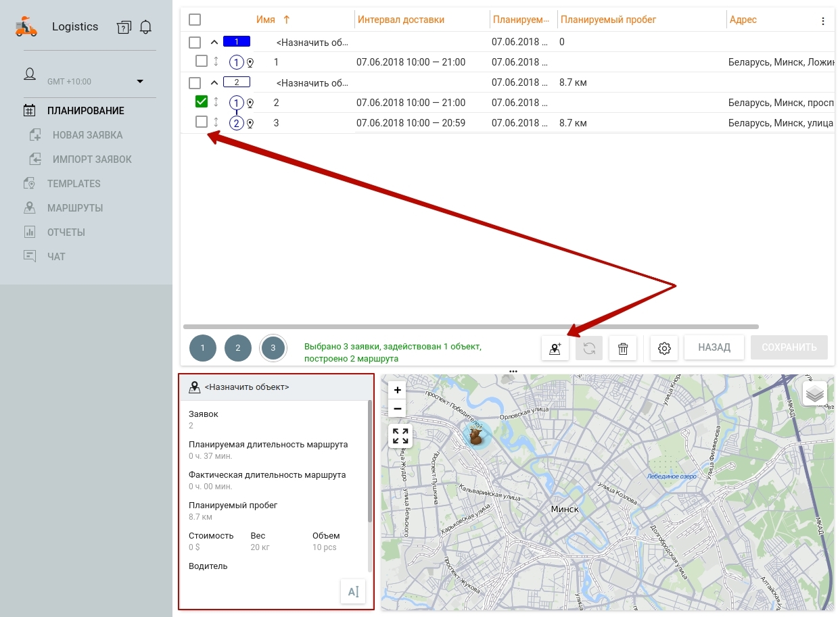Click the blue filled route 1 color label
Viewport: 840px width, 617px height.
point(237,42)
